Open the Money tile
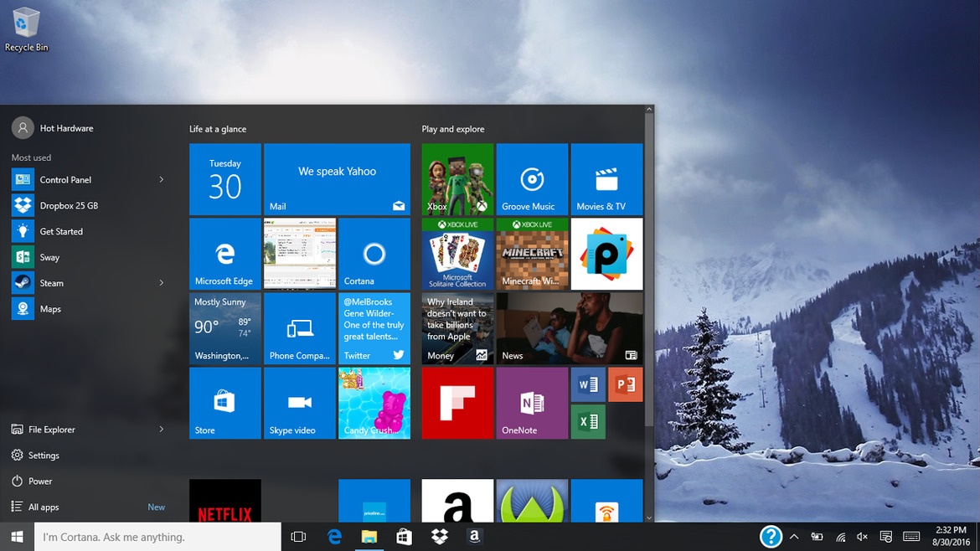Viewport: 980px width, 551px height. 457,328
